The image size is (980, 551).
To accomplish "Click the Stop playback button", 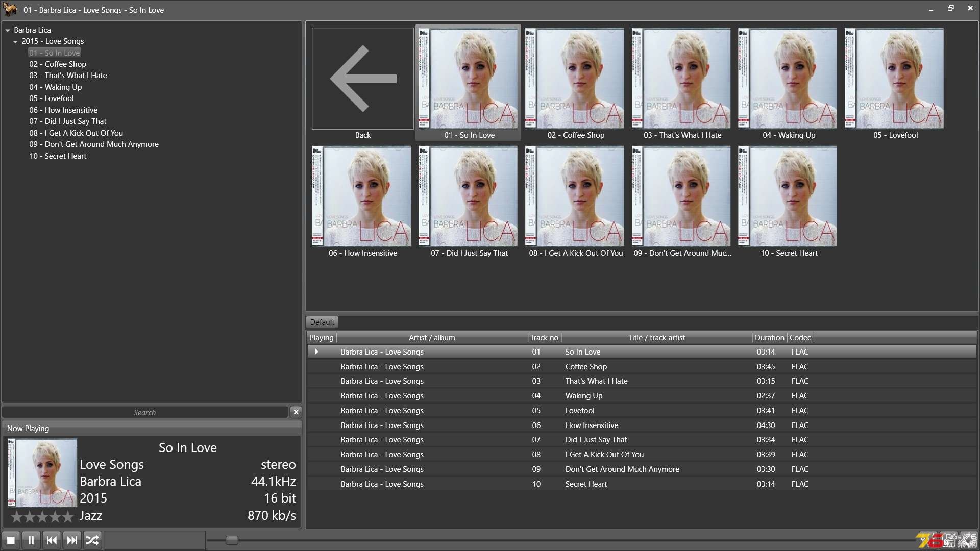I will (x=11, y=540).
